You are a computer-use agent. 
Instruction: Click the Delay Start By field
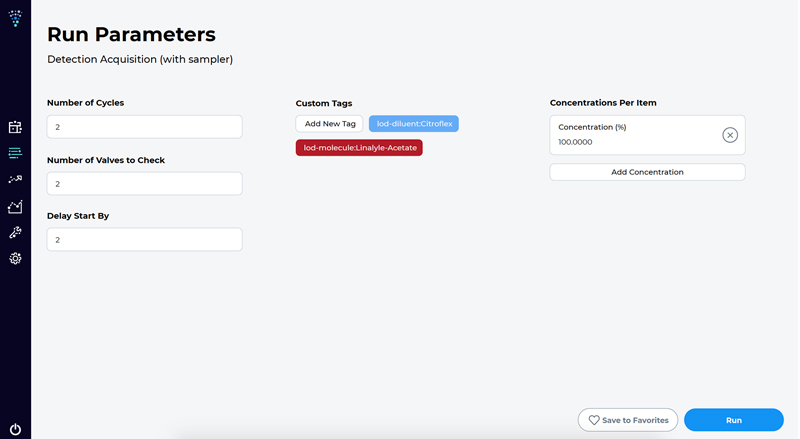[144, 239]
